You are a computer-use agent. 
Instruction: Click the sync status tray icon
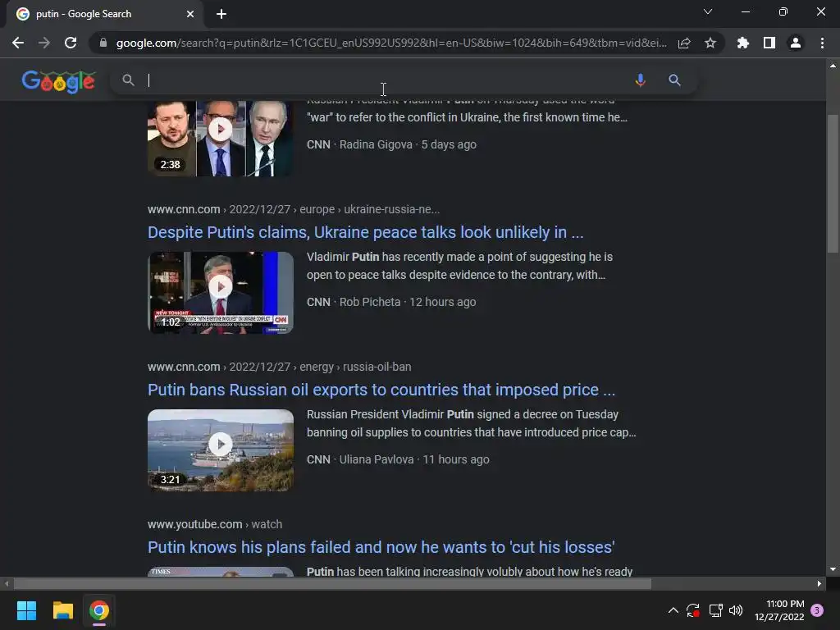[x=692, y=610]
